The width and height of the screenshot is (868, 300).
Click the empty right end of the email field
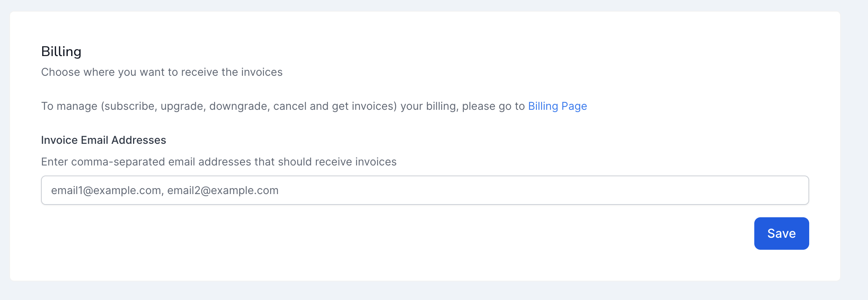pyautogui.click(x=735, y=190)
